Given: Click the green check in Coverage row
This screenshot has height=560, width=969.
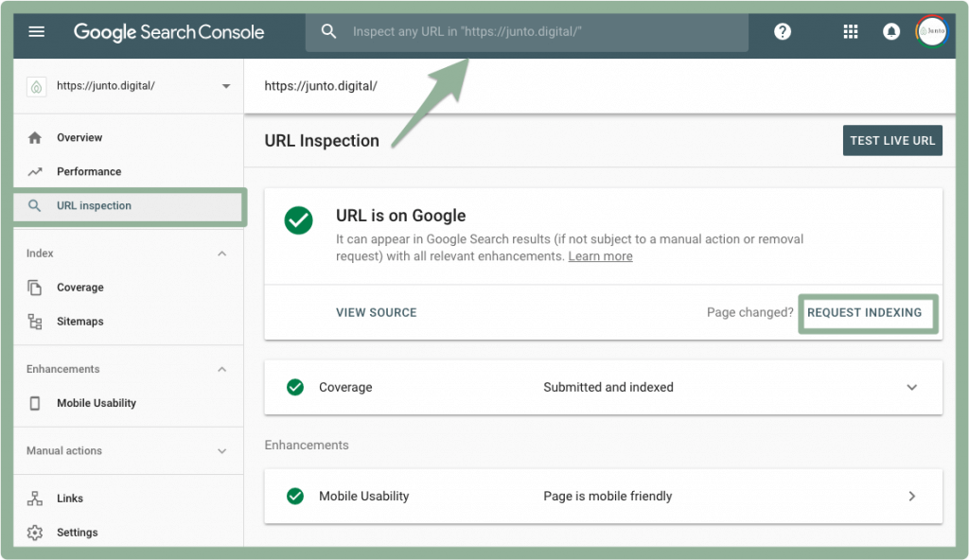Looking at the screenshot, I should tap(295, 388).
